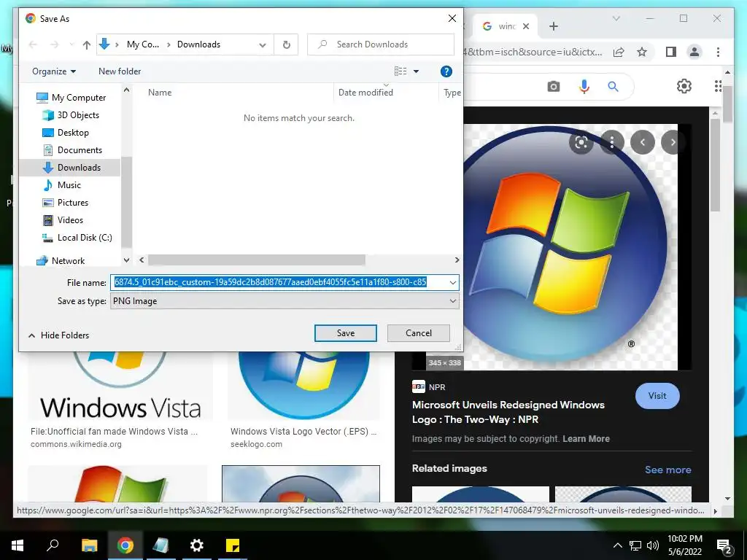The image size is (747, 560).
Task: Close the Google search tab in Chrome
Action: click(x=526, y=26)
